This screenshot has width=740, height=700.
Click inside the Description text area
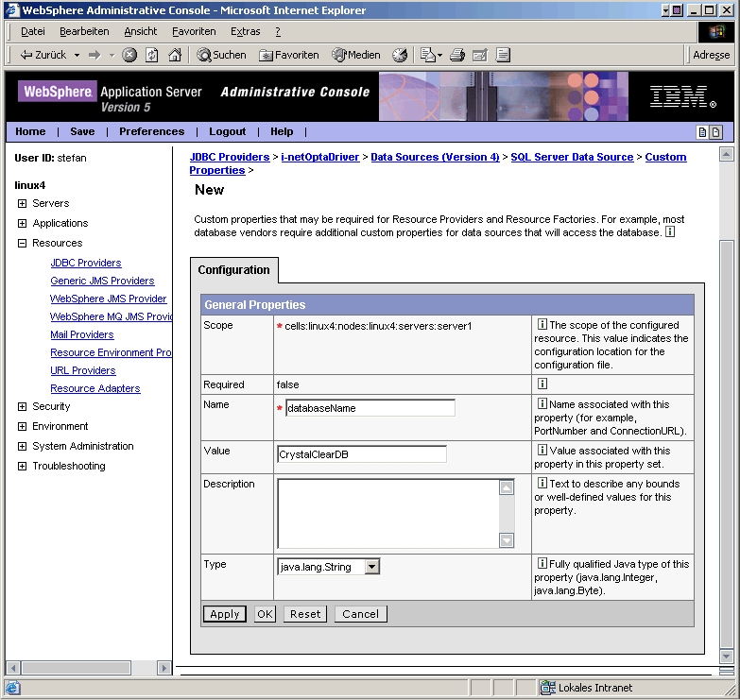tap(387, 514)
